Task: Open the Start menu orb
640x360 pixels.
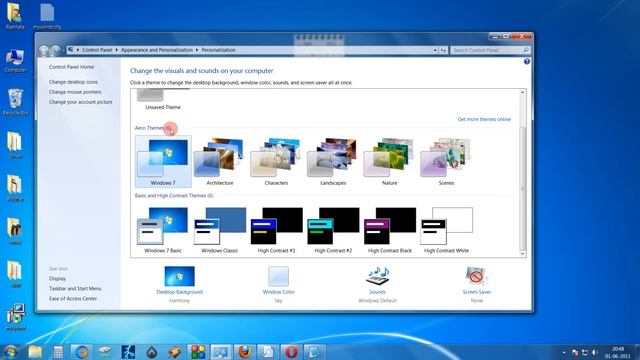Action: tap(11, 351)
